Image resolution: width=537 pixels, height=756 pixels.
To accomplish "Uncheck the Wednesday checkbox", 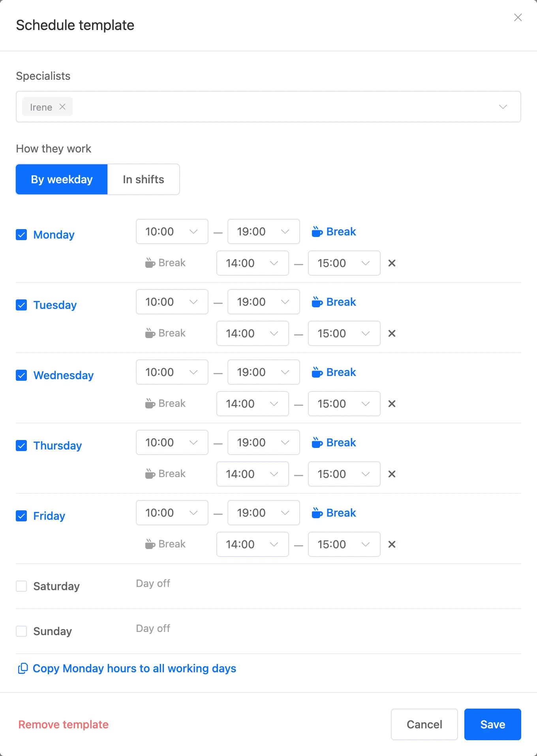I will coord(21,375).
